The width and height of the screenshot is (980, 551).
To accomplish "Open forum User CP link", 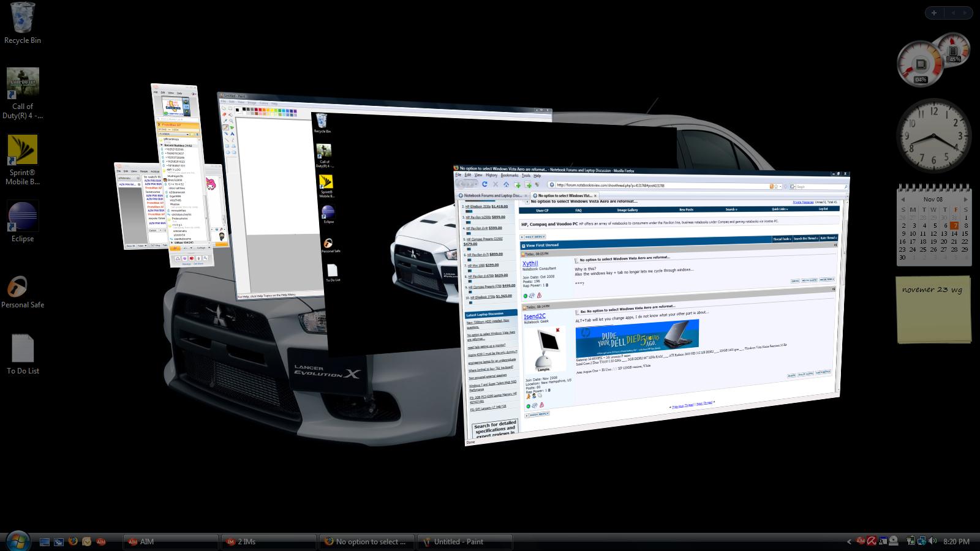I will 542,210.
